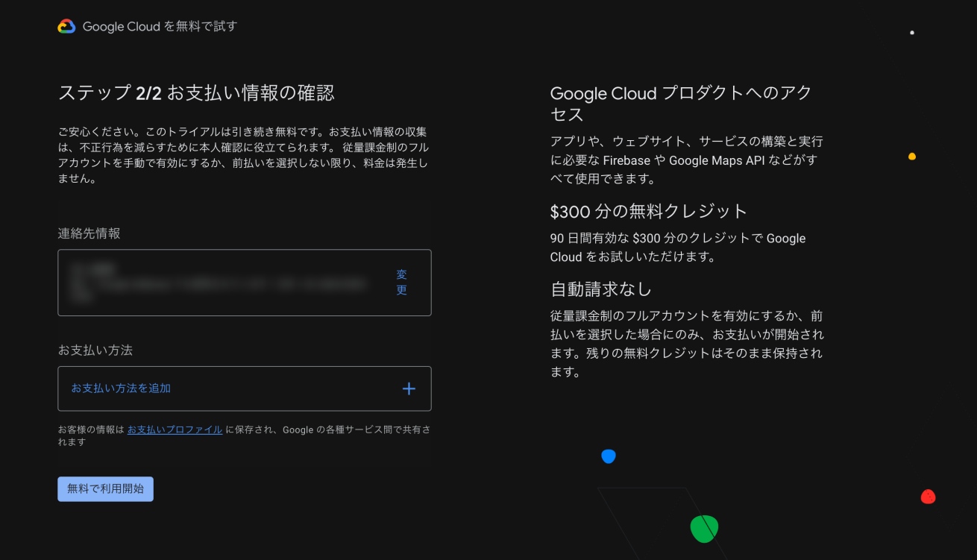Click the blue decorative shape
Viewport: 977px width, 560px height.
tap(609, 456)
